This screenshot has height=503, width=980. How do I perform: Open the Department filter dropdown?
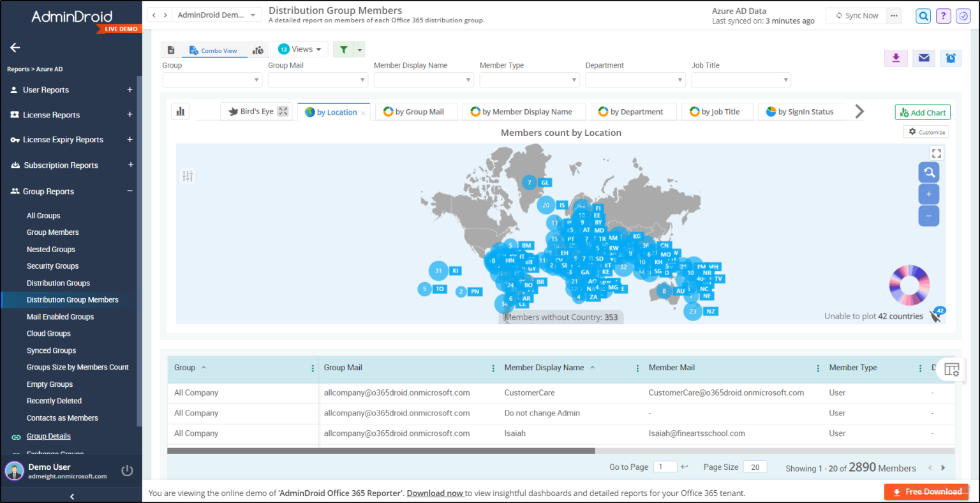(635, 80)
